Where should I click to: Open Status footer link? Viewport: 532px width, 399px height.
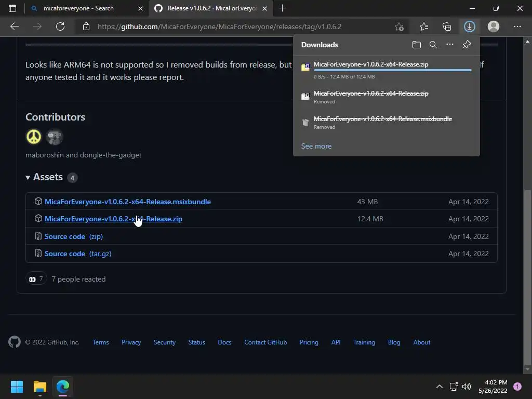pos(197,342)
